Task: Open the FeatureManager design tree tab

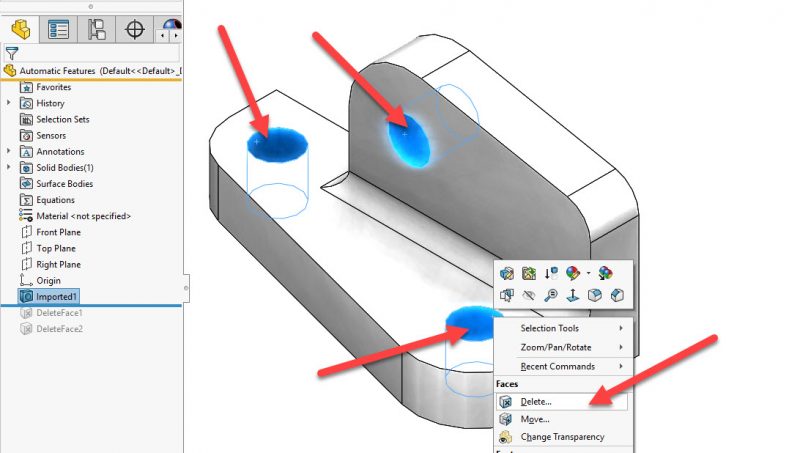Action: 21,29
